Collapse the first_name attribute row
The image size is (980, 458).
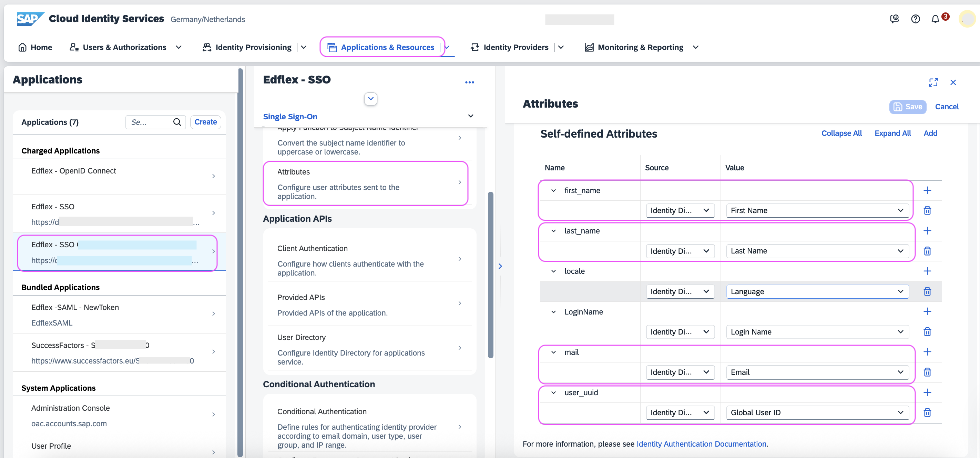(553, 190)
